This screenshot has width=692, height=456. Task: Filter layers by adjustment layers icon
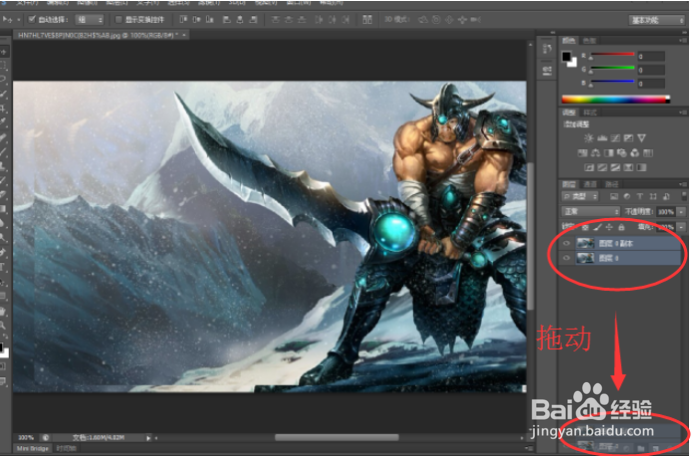pos(627,196)
